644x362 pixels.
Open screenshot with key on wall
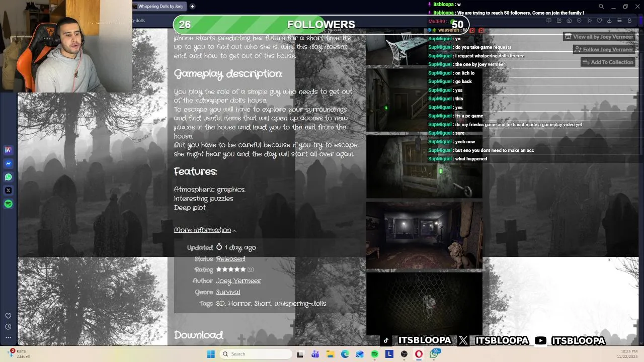point(424,166)
